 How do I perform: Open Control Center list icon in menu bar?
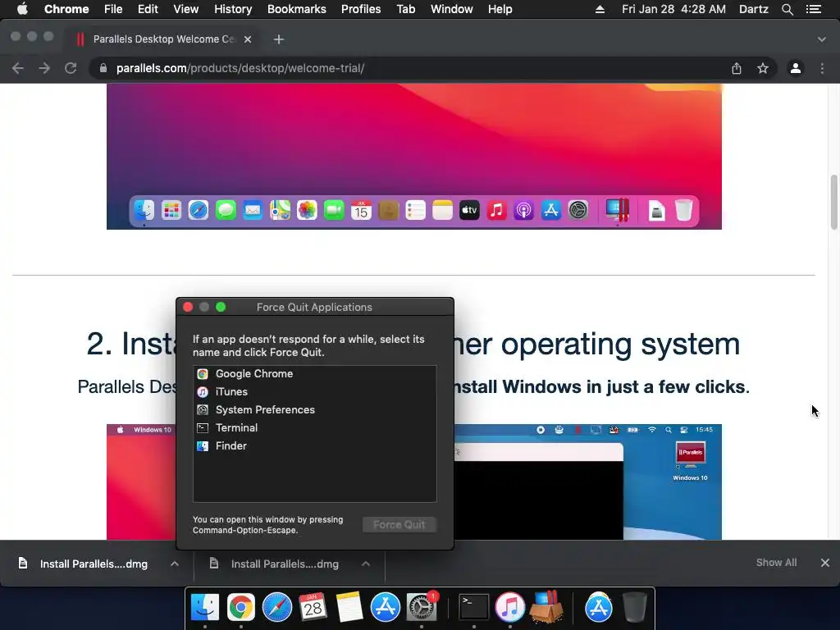coord(814,9)
